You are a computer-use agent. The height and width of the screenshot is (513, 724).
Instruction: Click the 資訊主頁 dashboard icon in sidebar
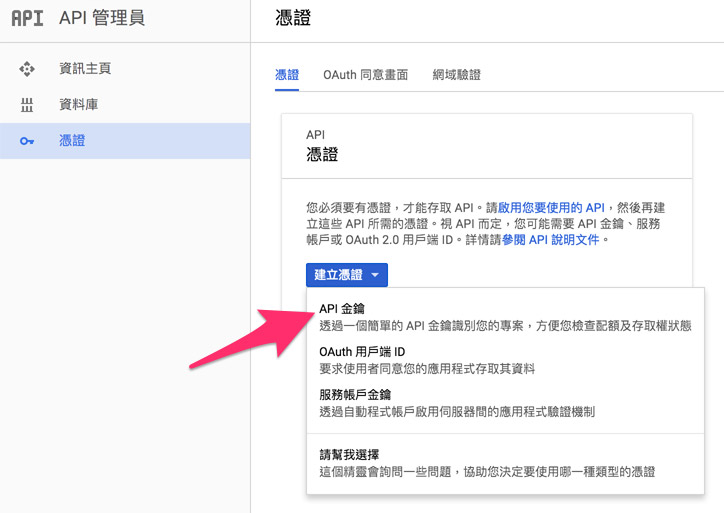click(27, 69)
